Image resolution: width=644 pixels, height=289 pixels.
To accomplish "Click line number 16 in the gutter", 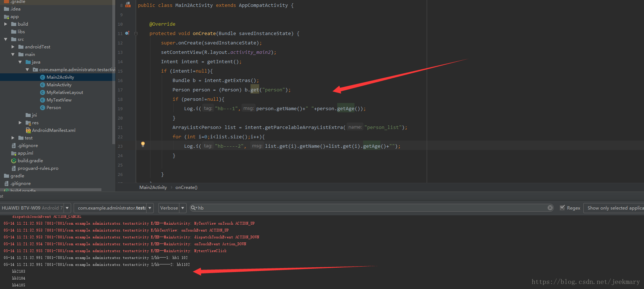I will [x=120, y=81].
